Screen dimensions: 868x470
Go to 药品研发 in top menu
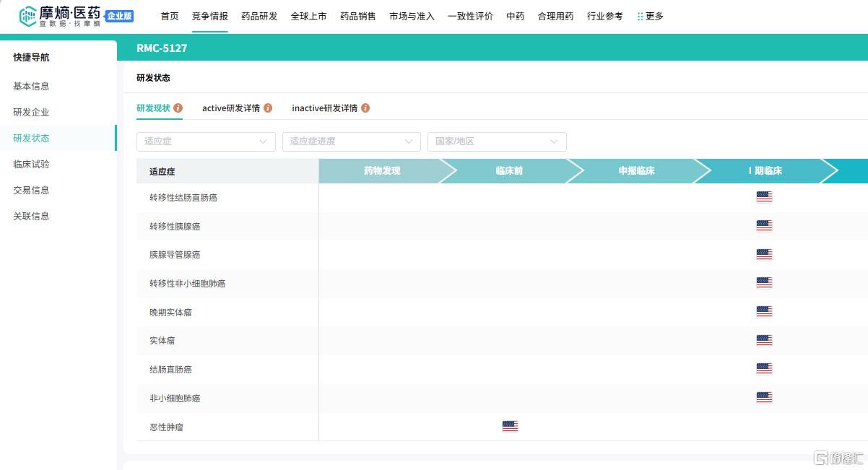(259, 17)
